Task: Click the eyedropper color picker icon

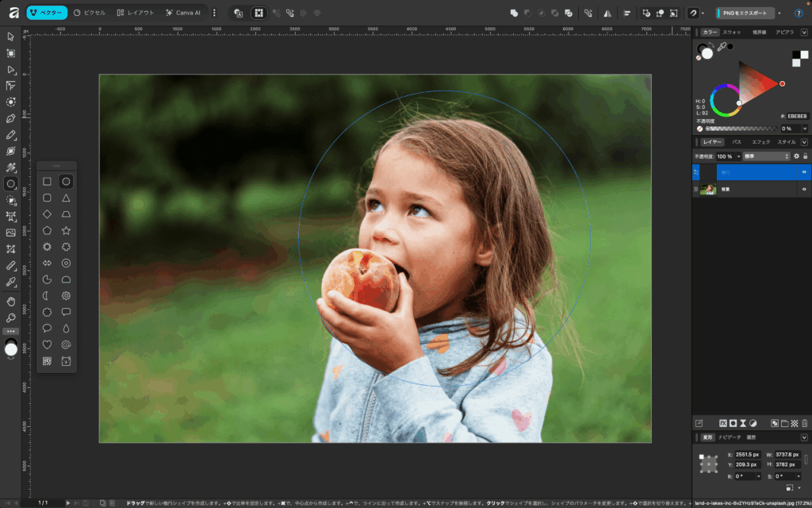Action: coord(722,48)
